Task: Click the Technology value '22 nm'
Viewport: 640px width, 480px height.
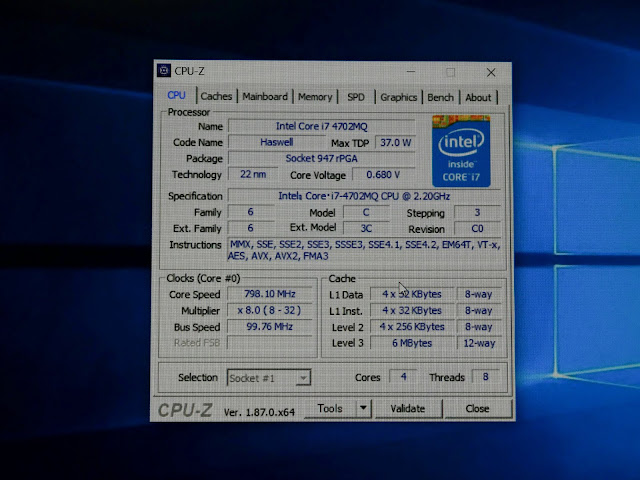Action: [253, 174]
